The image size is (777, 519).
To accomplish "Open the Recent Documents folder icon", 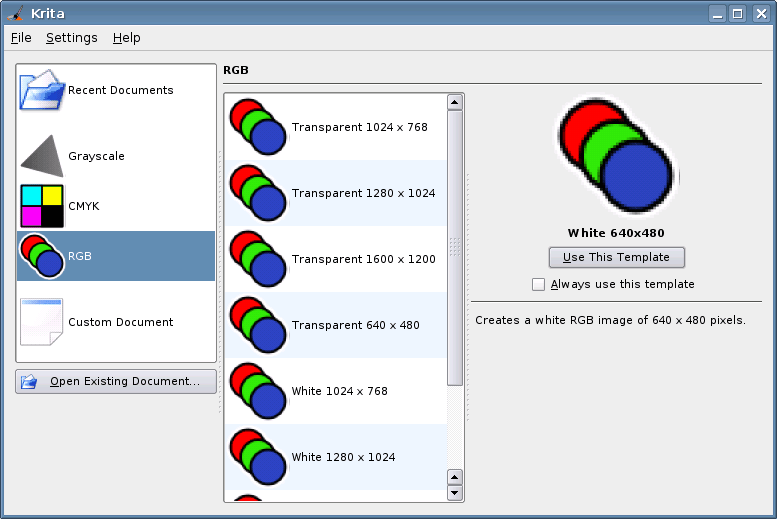I will [42, 90].
